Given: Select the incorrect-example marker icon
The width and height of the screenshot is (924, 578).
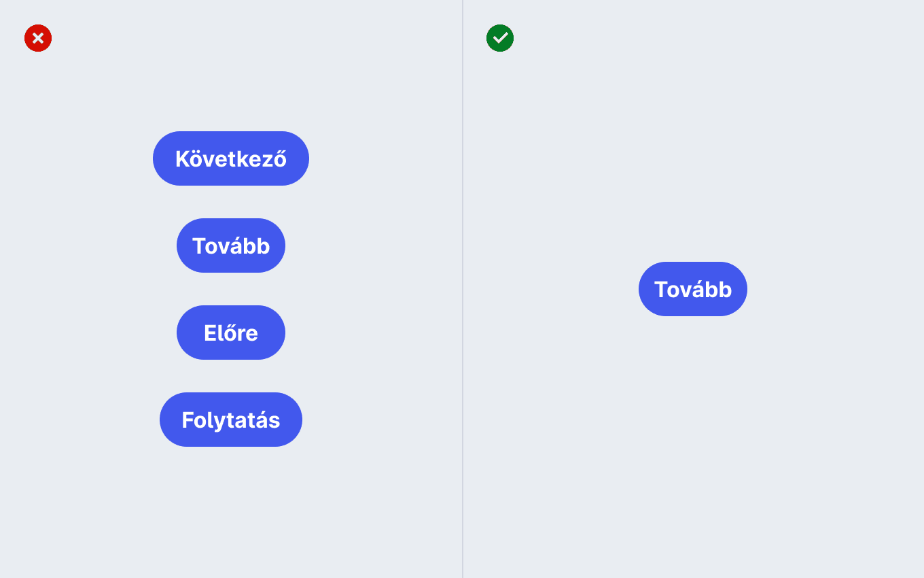Looking at the screenshot, I should (38, 38).
